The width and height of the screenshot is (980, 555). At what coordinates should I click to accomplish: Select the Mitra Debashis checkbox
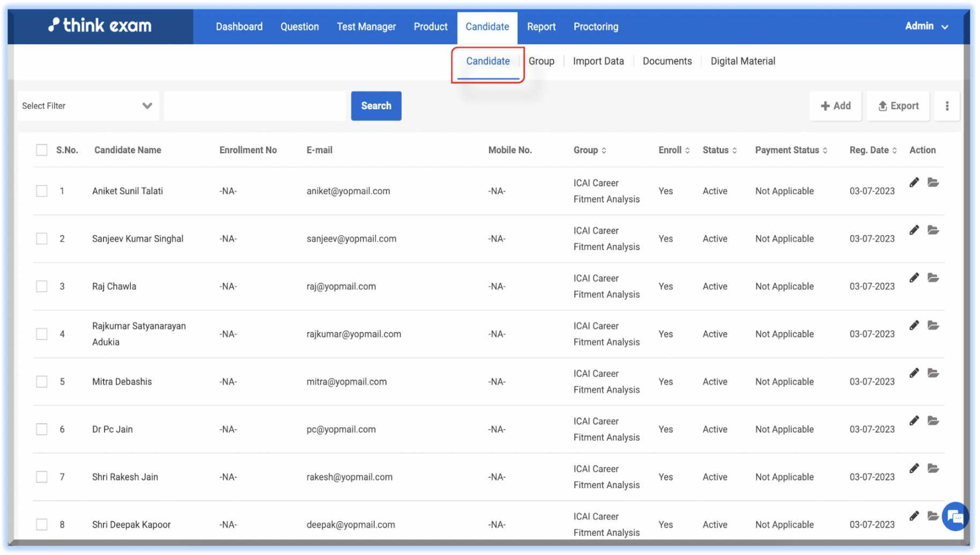pyautogui.click(x=42, y=382)
